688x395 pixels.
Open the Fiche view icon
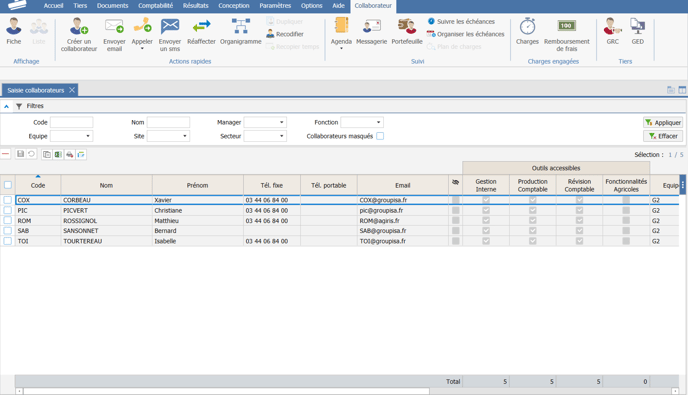click(14, 27)
